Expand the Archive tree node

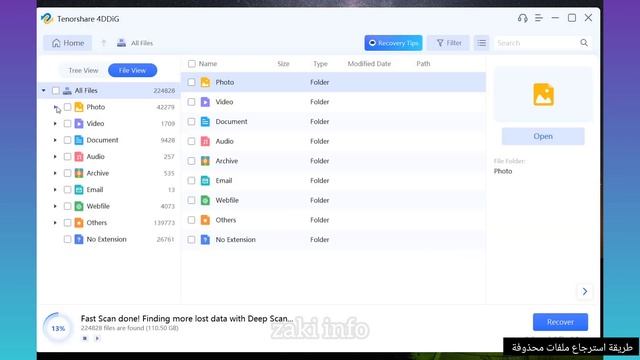(x=55, y=173)
